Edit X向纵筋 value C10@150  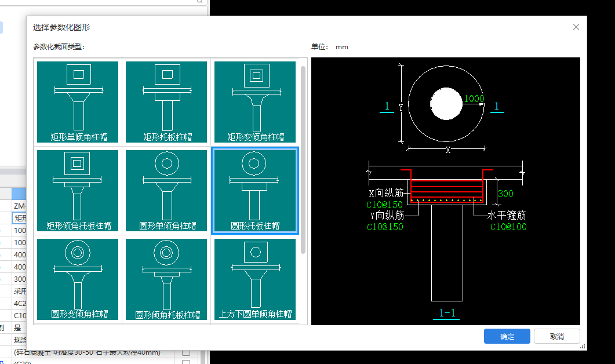coord(384,205)
